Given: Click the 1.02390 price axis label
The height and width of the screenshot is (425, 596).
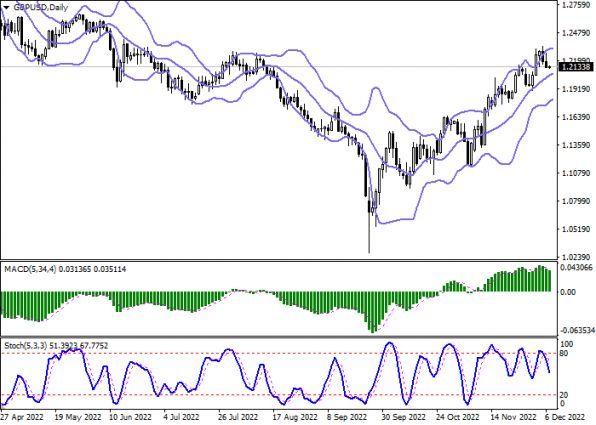Looking at the screenshot, I should pyautogui.click(x=577, y=257).
